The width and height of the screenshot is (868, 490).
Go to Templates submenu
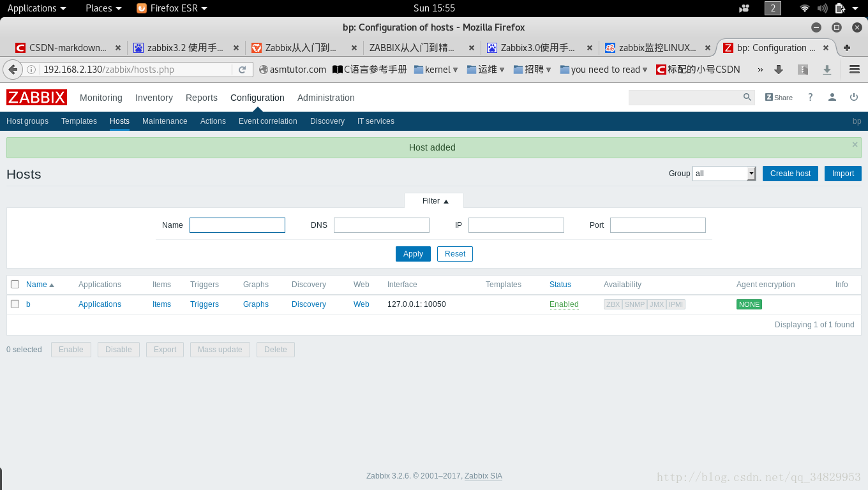pyautogui.click(x=79, y=121)
